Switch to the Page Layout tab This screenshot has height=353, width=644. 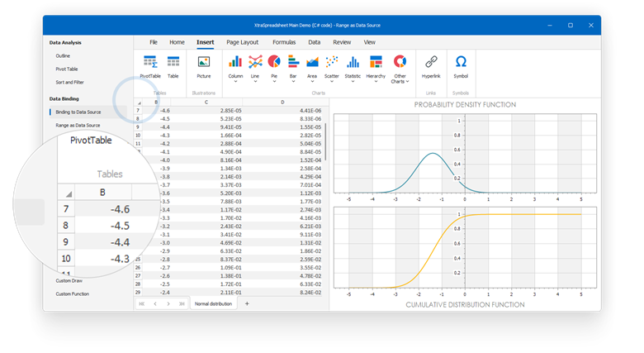point(242,42)
